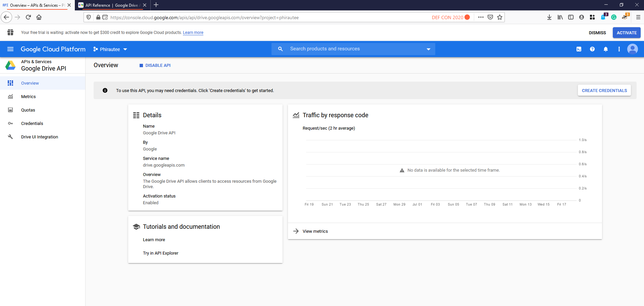Click the APIs & Services breadcrumb label

click(x=36, y=62)
